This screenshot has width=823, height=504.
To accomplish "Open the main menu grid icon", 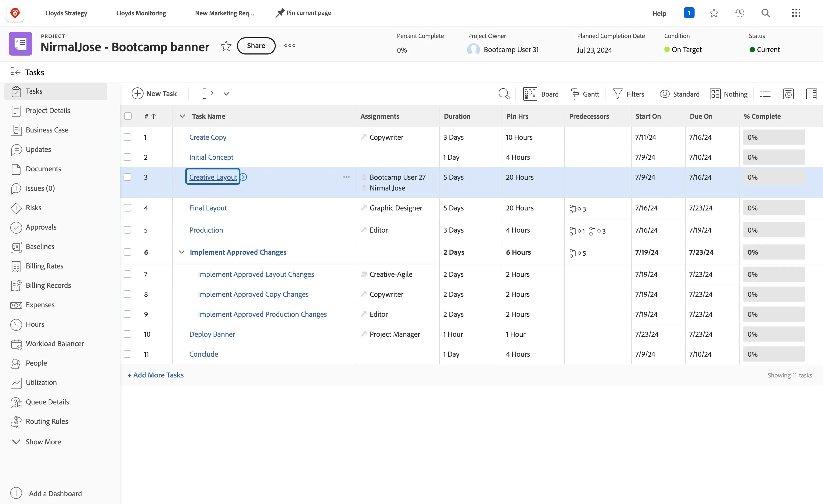I will [x=796, y=13].
